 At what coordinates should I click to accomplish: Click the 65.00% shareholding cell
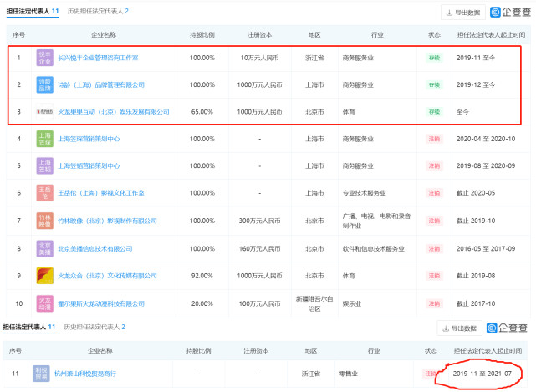pos(202,112)
